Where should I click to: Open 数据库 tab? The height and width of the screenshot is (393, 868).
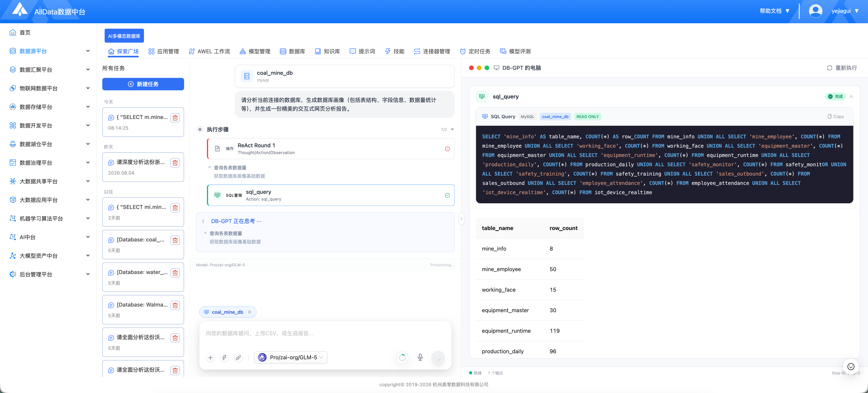coord(293,51)
